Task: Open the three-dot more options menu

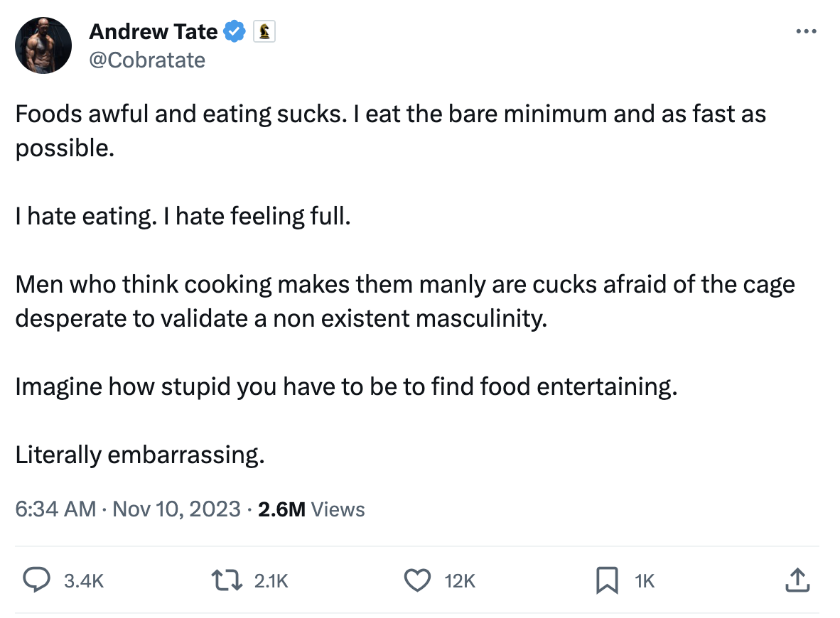Action: pyautogui.click(x=806, y=31)
